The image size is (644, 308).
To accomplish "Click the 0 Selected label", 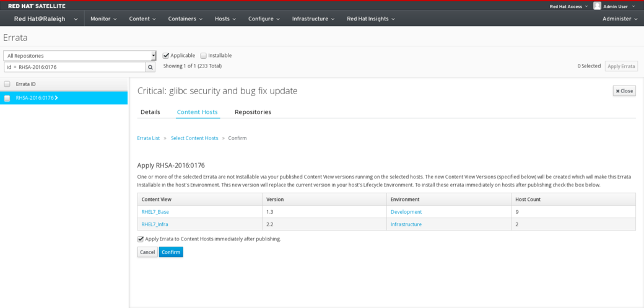I will pyautogui.click(x=589, y=66).
